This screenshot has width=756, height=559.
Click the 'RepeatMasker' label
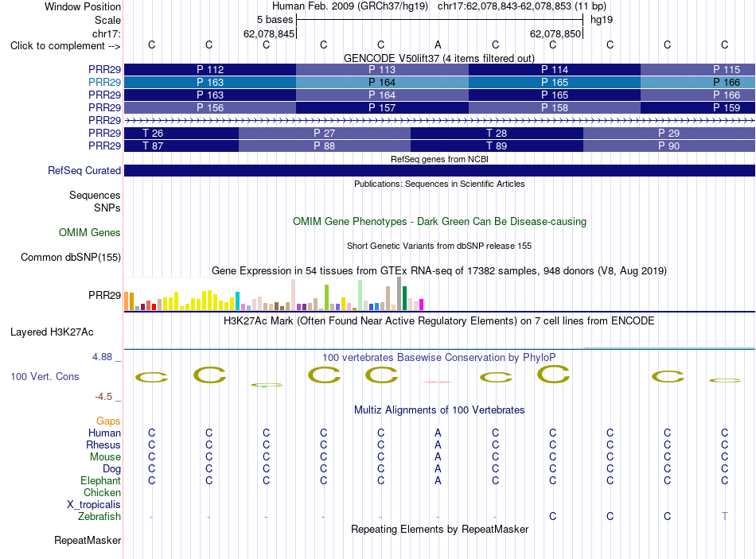[88, 541]
